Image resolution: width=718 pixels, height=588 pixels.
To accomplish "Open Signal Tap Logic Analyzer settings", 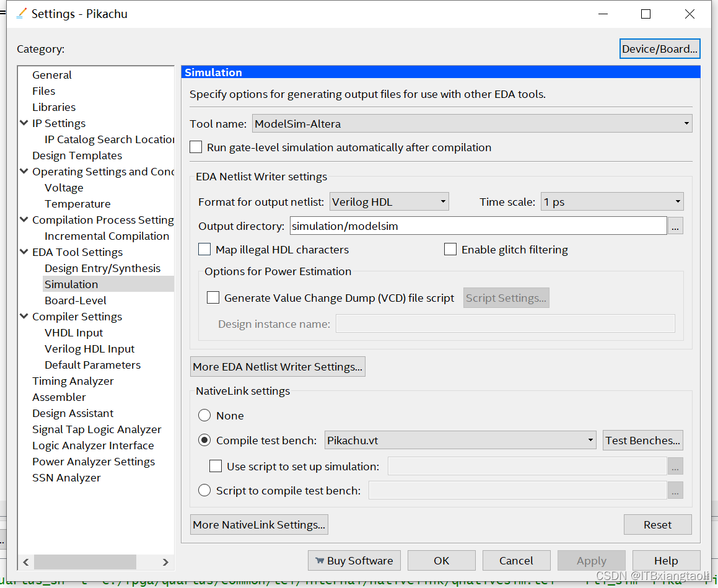I will point(97,429).
